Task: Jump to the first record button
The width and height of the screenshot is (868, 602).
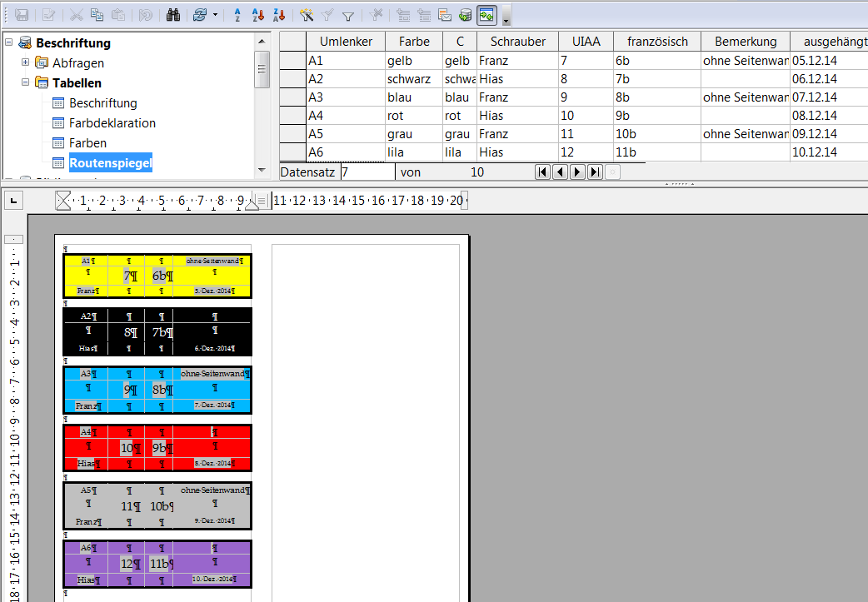Action: coord(542,172)
